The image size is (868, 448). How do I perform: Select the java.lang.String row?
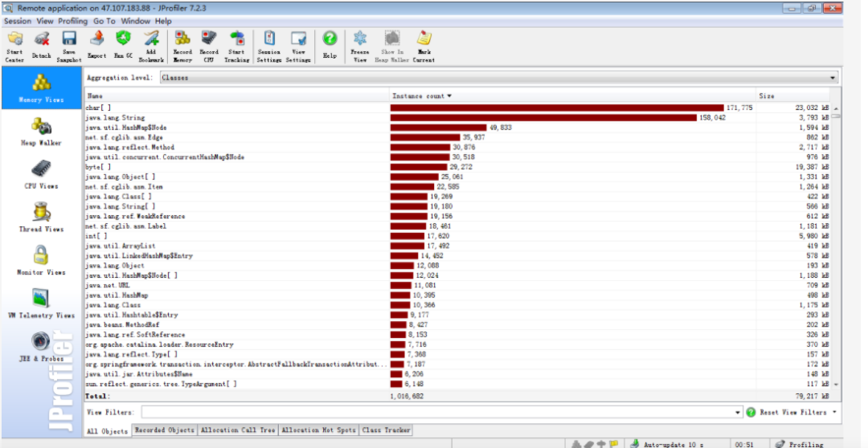(x=457, y=118)
